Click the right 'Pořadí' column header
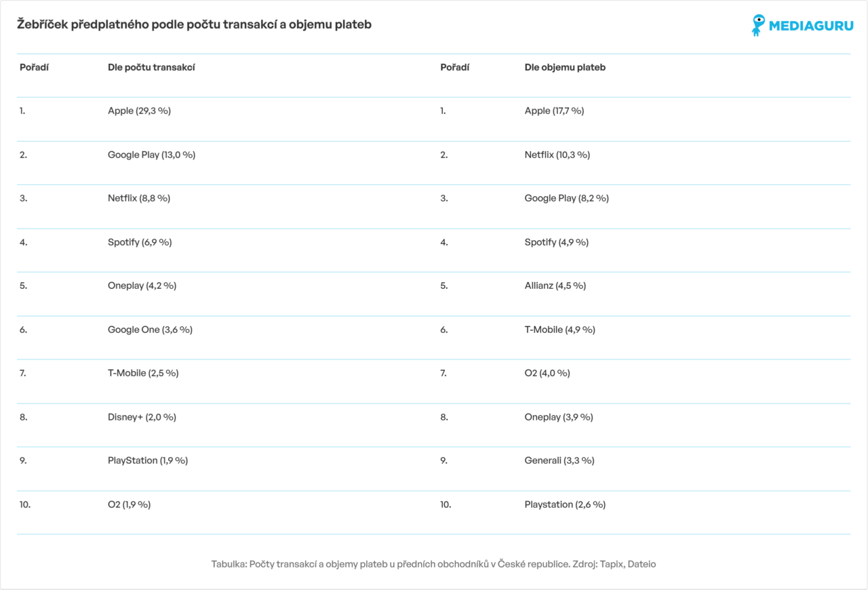The width and height of the screenshot is (868, 590). (455, 67)
